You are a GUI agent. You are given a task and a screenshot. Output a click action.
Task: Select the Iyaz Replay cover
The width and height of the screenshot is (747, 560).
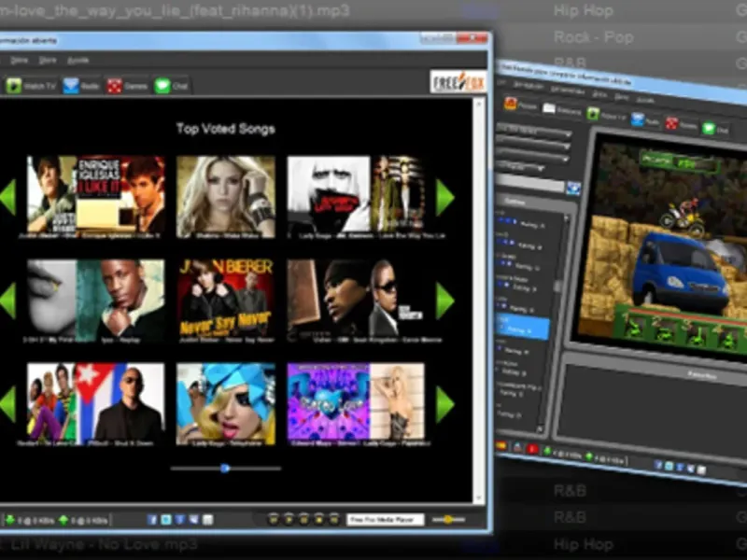pos(120,299)
